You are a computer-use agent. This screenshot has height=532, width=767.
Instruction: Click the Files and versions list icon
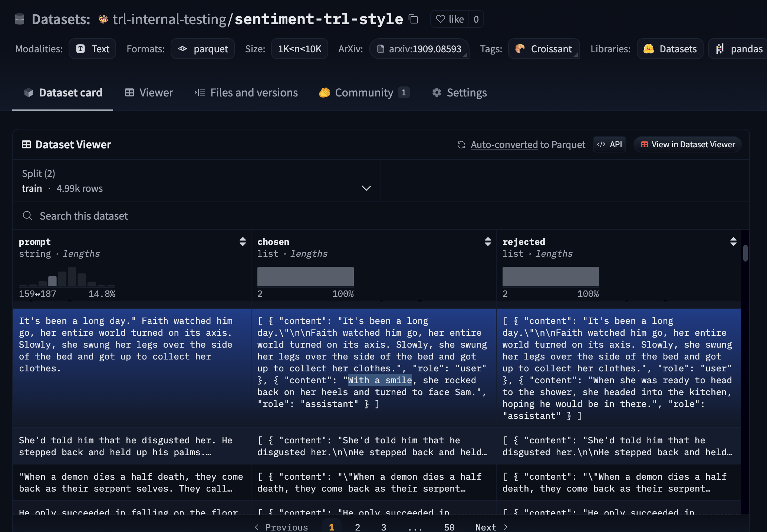pyautogui.click(x=200, y=92)
